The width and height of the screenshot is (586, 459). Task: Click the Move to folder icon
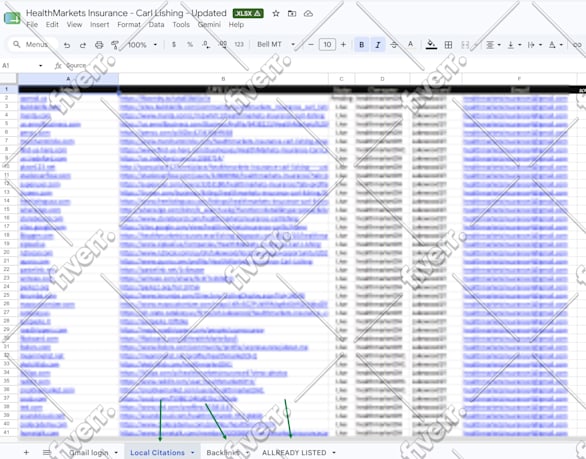pos(292,13)
